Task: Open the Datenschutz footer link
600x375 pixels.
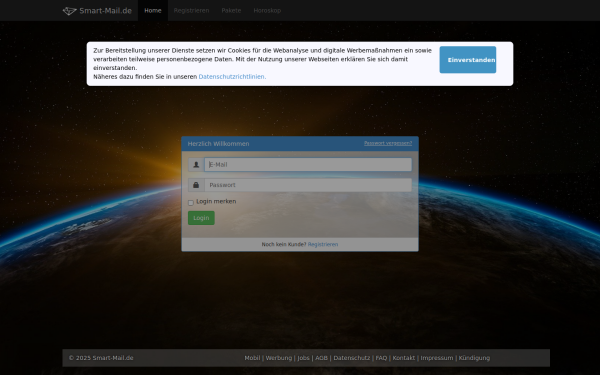Action: point(352,358)
